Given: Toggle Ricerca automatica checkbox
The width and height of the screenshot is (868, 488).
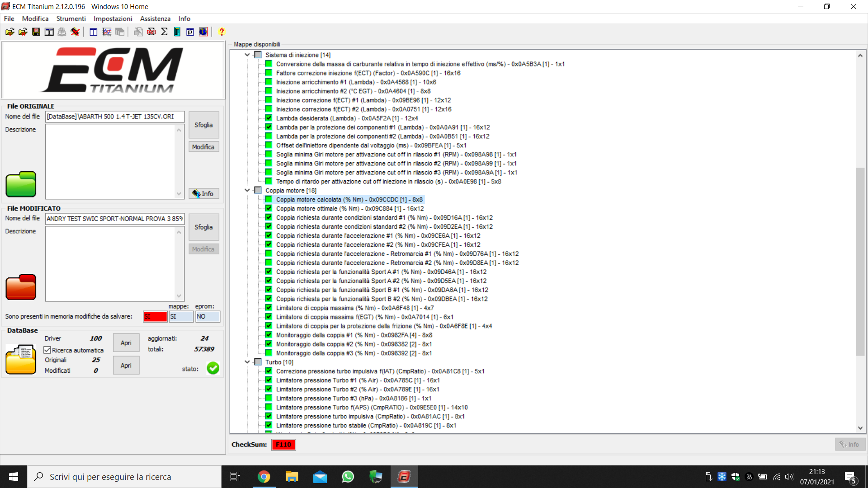Looking at the screenshot, I should [47, 350].
